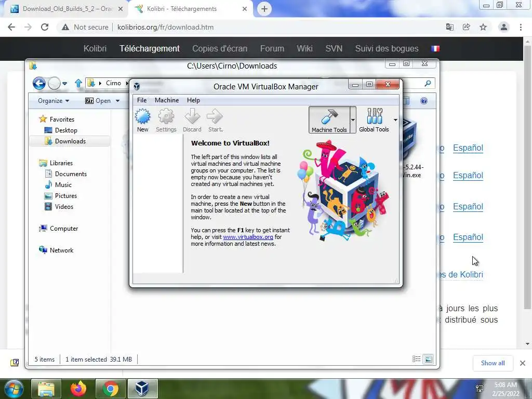Viewport: 532px width, 399px height.
Task: Expand the Global Tools dropdown arrow
Action: (395, 120)
